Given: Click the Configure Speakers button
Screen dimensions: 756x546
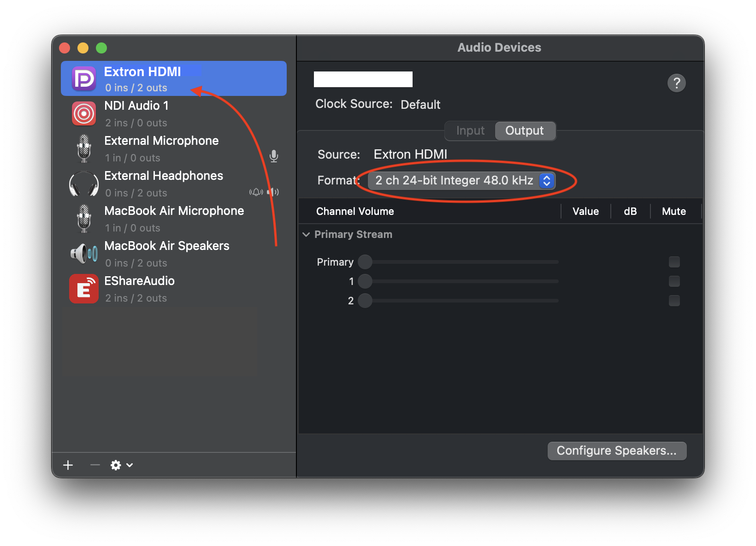Looking at the screenshot, I should (616, 451).
